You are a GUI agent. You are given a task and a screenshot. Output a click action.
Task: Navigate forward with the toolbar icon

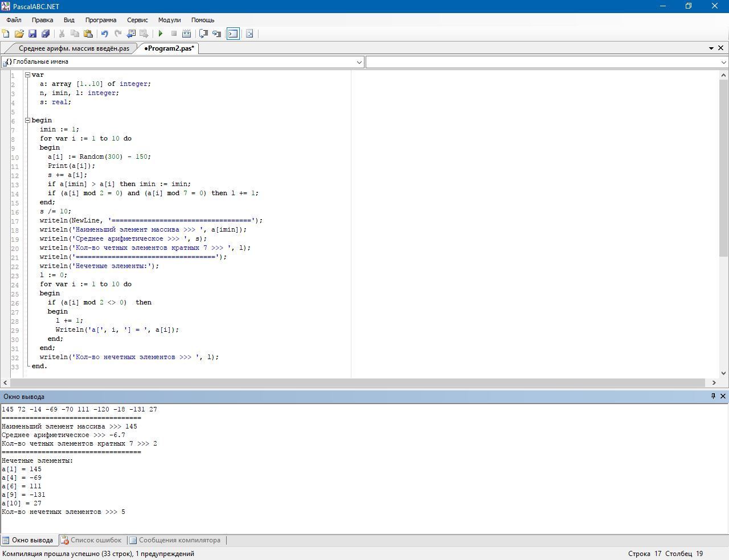(x=144, y=34)
